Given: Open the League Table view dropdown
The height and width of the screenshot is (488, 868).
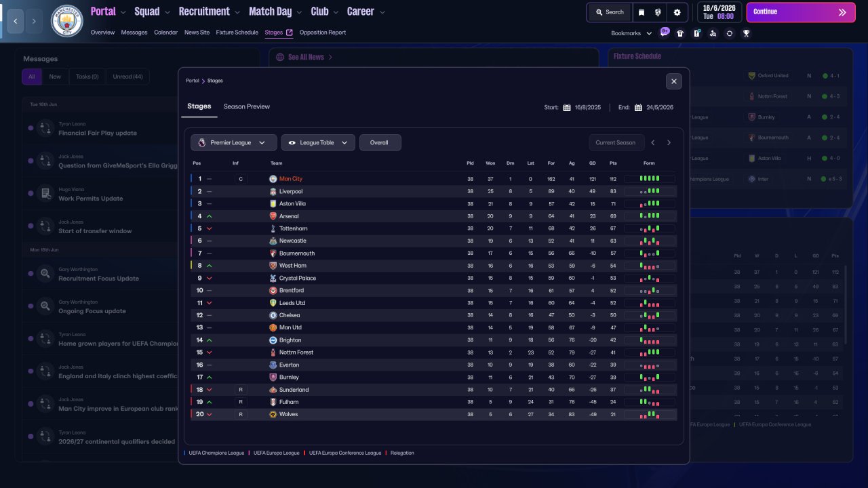Looking at the screenshot, I should click(x=318, y=142).
